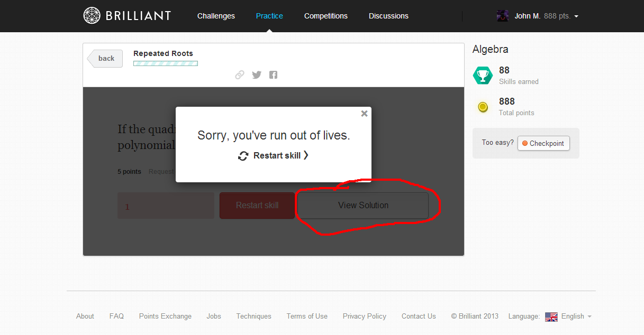Viewport: 644px width, 335px height.
Task: Click the Brilliant logo icon
Action: coord(92,15)
